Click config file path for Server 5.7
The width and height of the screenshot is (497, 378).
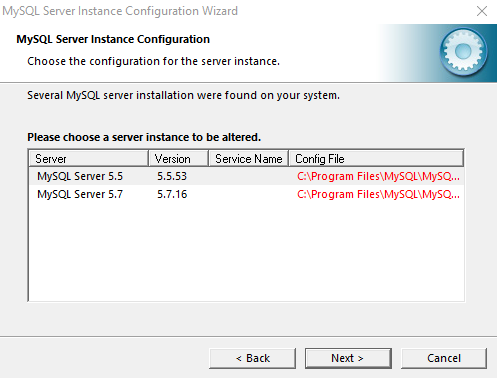click(x=378, y=194)
